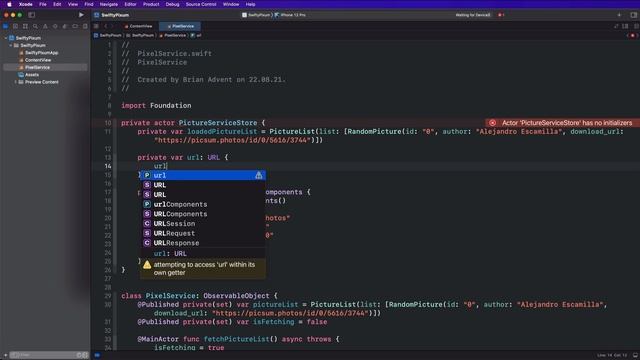This screenshot has width=640, height=360.
Task: Choose the iPhone 12 Pro run destination
Action: tap(290, 15)
